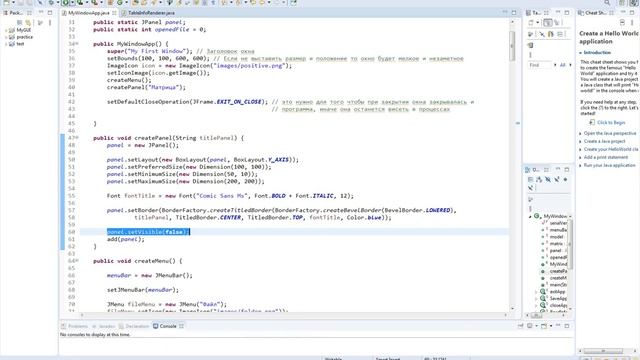Viewport: 640px width, 360px height.
Task: Toggle Categorized view in the Task List
Action: pos(548,23)
